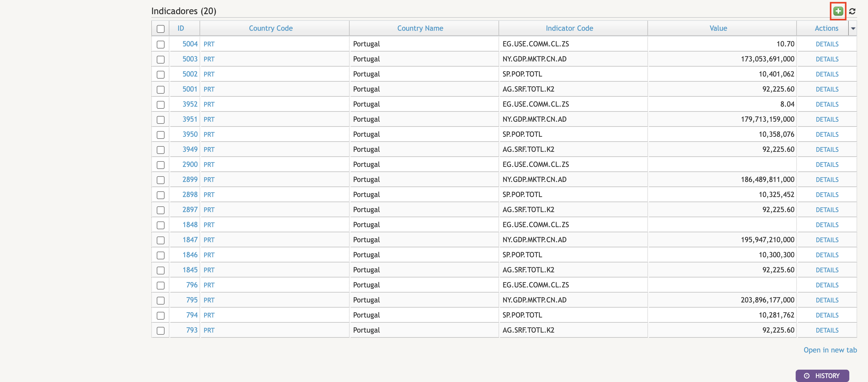This screenshot has width=868, height=382.
Task: Click value 203,896,177,000 cell
Action: (767, 300)
